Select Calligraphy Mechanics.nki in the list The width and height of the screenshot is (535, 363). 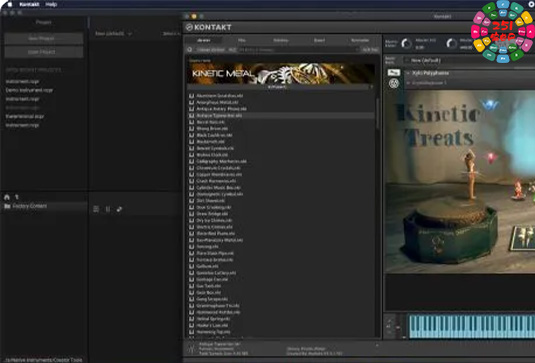[221, 161]
